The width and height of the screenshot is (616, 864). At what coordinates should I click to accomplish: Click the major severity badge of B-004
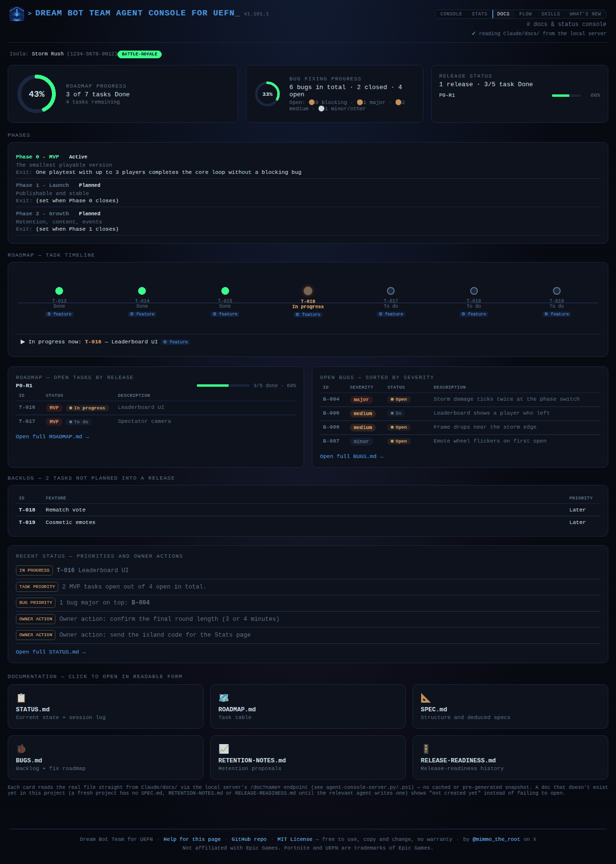361,400
